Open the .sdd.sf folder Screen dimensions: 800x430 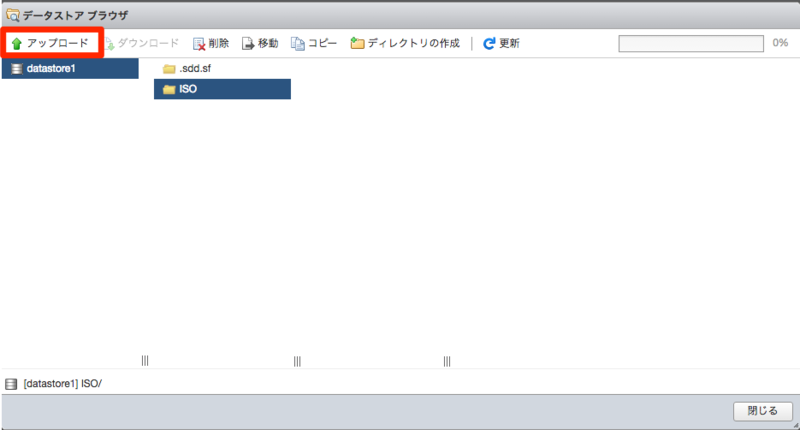point(222,68)
